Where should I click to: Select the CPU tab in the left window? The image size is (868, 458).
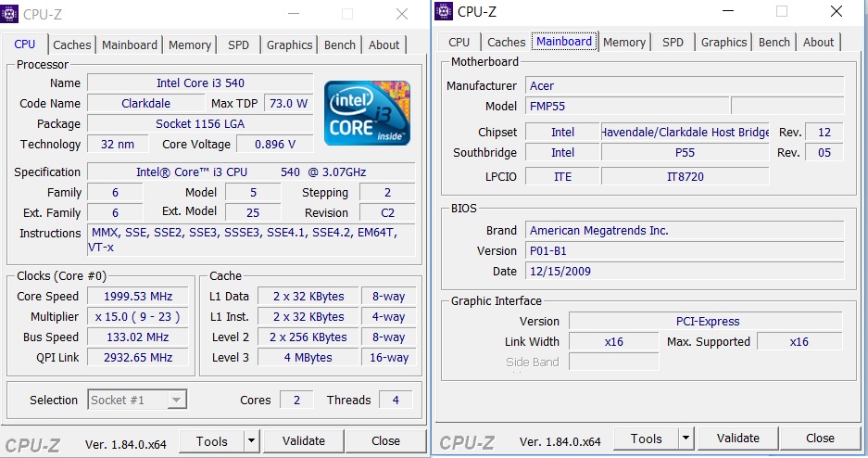coord(25,44)
